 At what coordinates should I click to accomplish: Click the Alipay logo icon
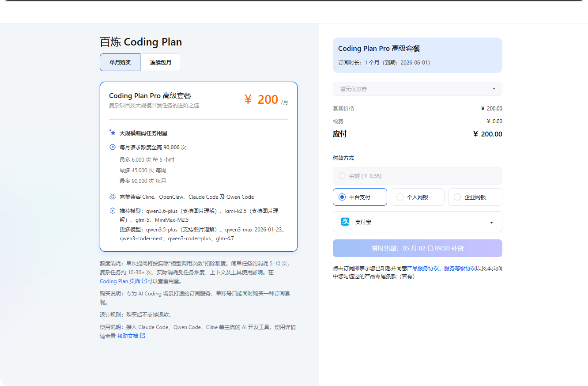[x=345, y=222]
